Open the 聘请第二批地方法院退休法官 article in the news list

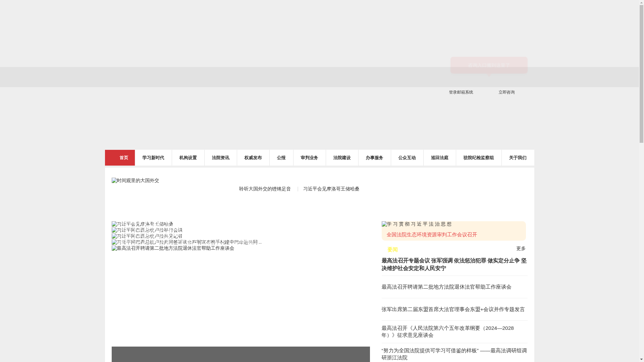[446, 287]
